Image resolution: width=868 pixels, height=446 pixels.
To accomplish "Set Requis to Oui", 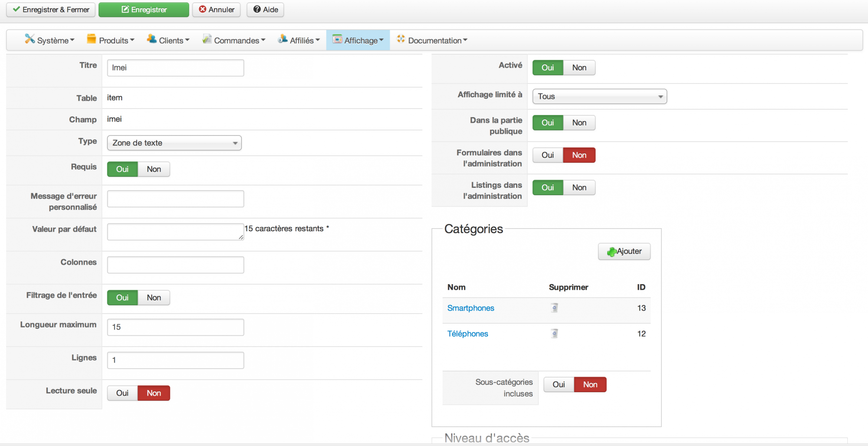I will 122,169.
